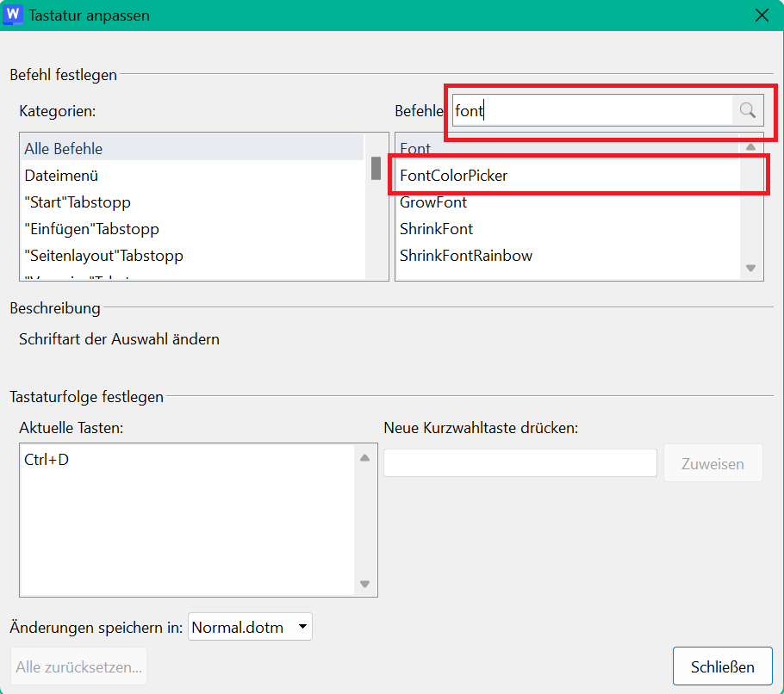Select the ShrinkFont command

(436, 229)
